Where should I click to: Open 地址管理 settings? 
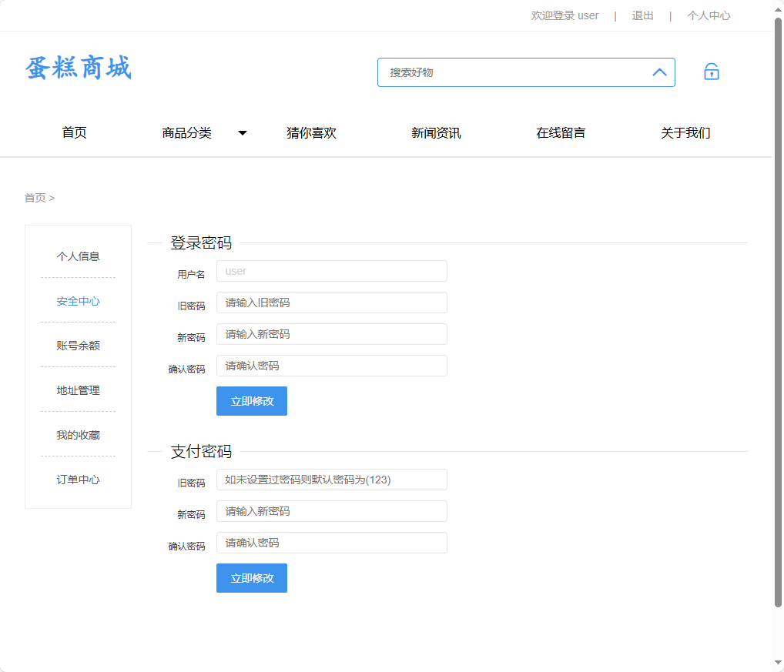click(78, 390)
